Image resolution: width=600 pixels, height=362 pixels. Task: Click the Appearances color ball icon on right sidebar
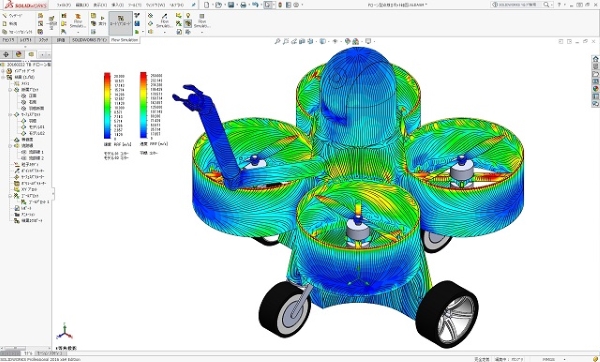point(595,89)
